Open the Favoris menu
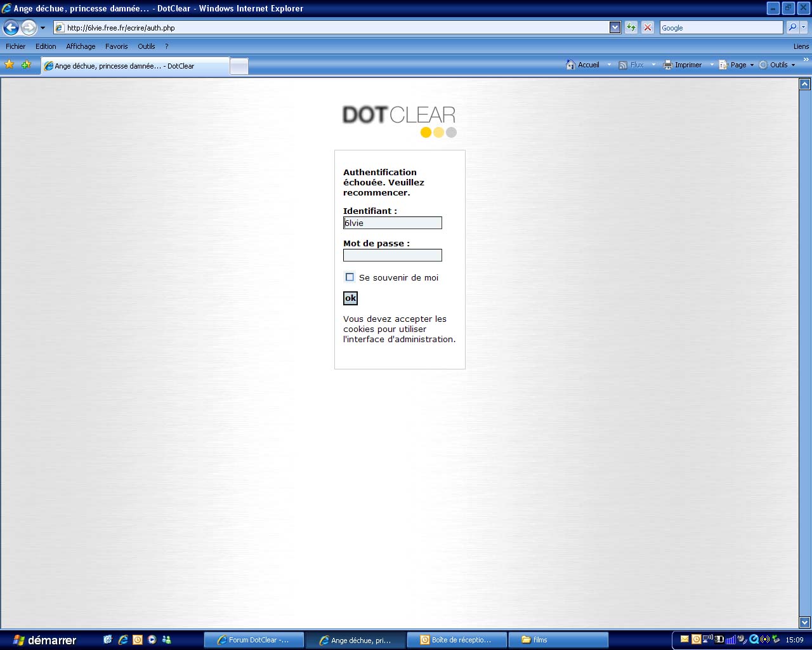812x650 pixels. pyautogui.click(x=117, y=46)
